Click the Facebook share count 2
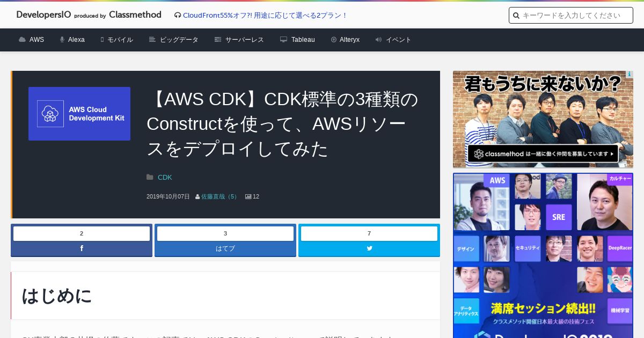Viewport: 644px width, 338px height. pos(82,233)
